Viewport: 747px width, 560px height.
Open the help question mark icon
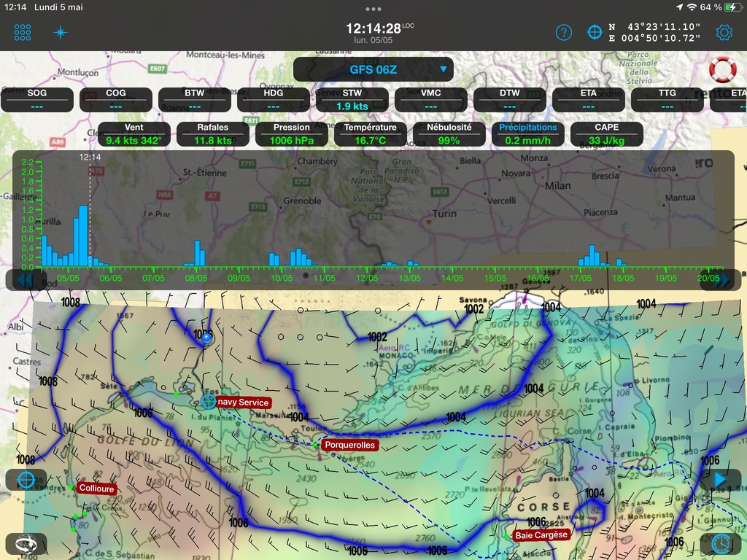(x=564, y=32)
